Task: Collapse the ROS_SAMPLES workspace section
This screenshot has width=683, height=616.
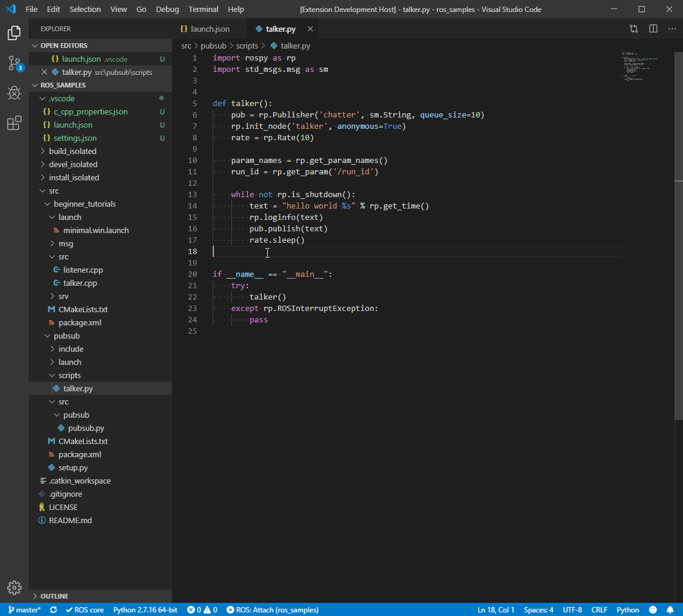Action: coord(100,85)
